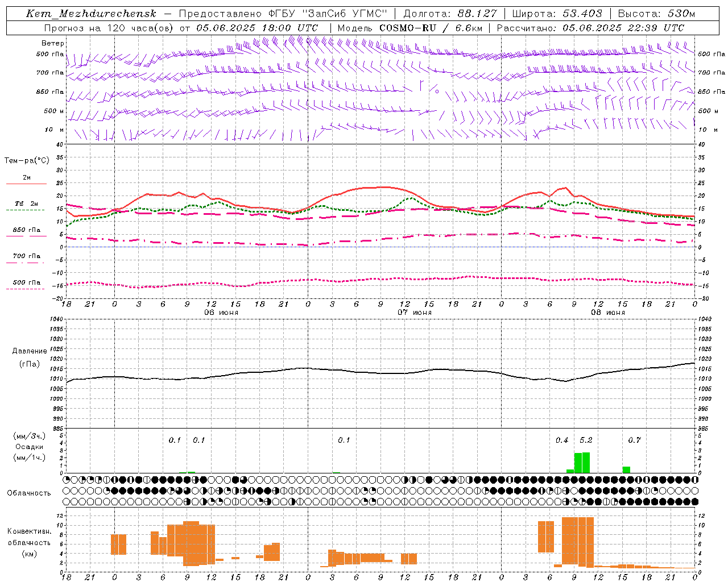
Task: Click the 'Высота: 530м' header entry
Action: [x=656, y=14]
